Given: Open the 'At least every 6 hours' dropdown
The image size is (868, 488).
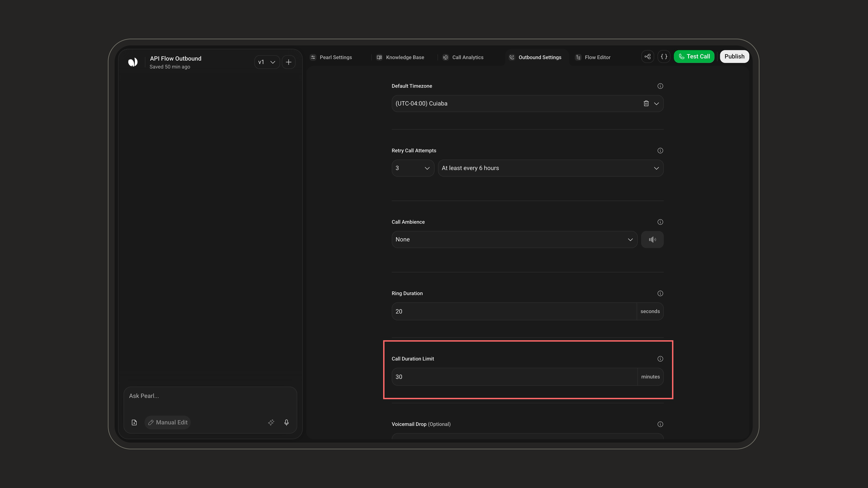Looking at the screenshot, I should click(551, 168).
